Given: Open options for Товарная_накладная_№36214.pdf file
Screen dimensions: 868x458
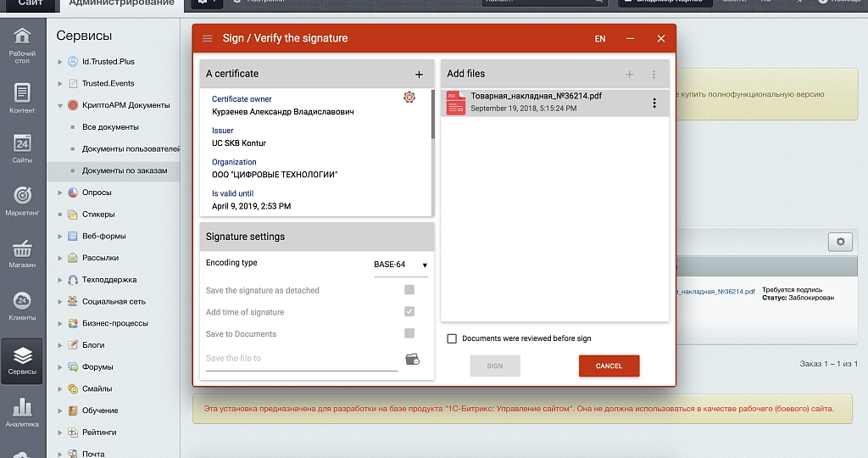Looking at the screenshot, I should pos(654,103).
